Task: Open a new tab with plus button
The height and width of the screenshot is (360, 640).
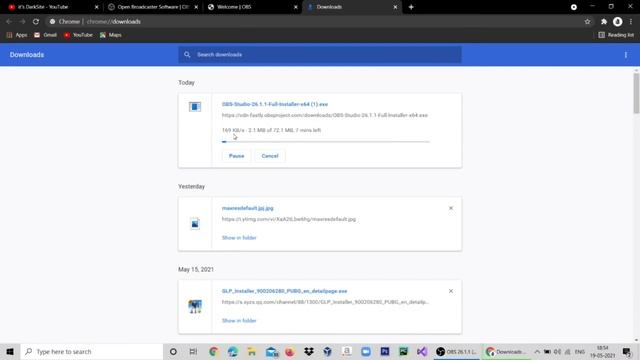Action: (411, 7)
